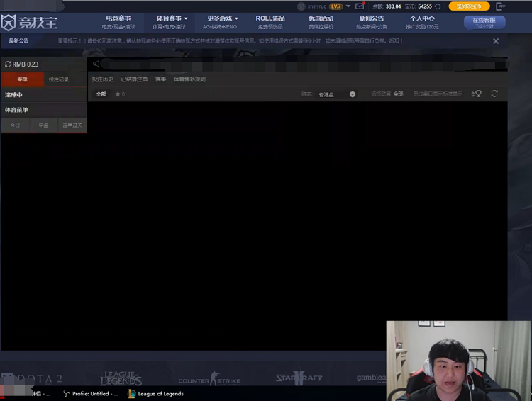Image resolution: width=532 pixels, height=401 pixels.
Task: Click the mobile APP icon
Action: (x=501, y=6)
